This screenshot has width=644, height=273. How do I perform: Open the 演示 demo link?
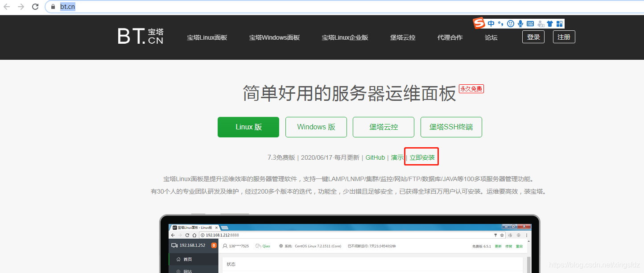pyautogui.click(x=397, y=157)
